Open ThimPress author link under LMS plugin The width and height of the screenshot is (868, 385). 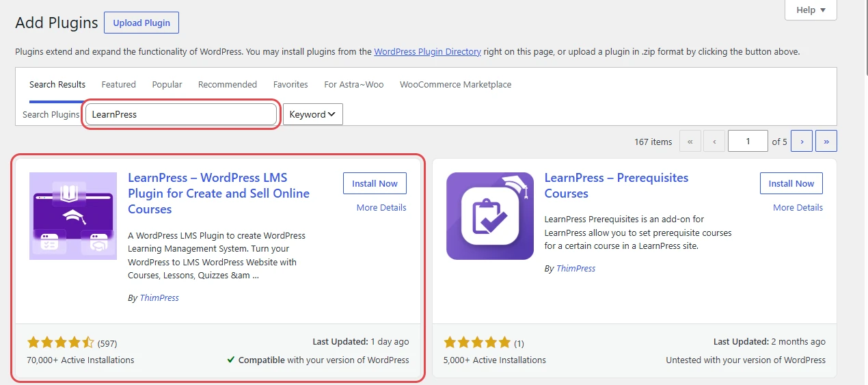click(x=159, y=298)
